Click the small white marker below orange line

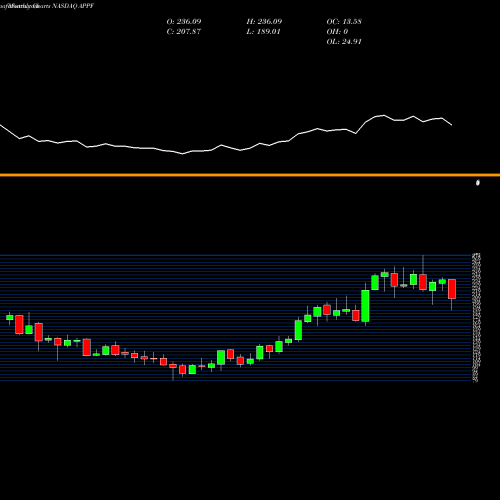tap(478, 183)
